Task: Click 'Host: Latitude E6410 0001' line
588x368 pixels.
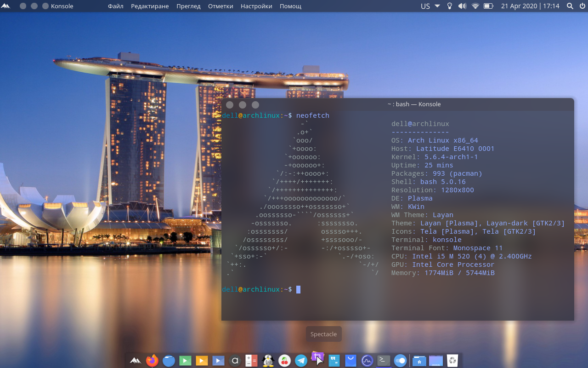Action: click(x=443, y=149)
